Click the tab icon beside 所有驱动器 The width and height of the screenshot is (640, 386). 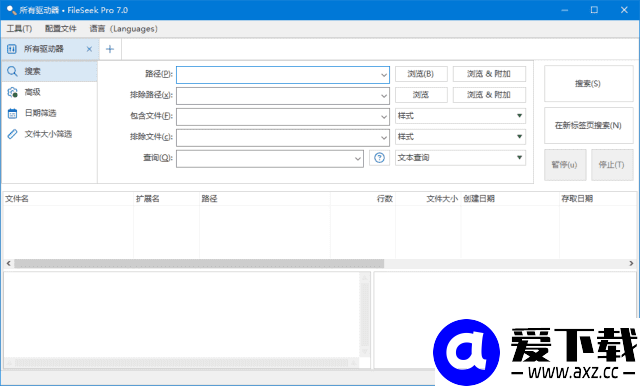(12, 49)
